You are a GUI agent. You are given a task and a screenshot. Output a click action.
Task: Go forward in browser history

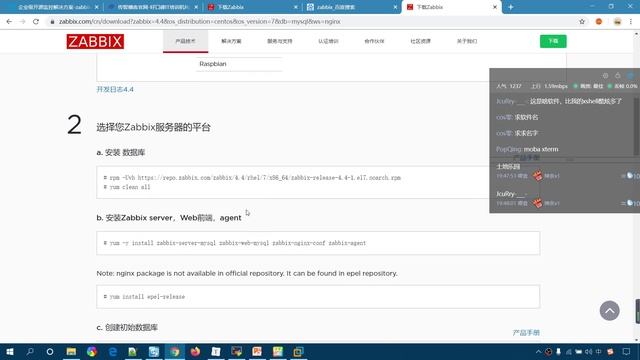pyautogui.click(x=22, y=22)
